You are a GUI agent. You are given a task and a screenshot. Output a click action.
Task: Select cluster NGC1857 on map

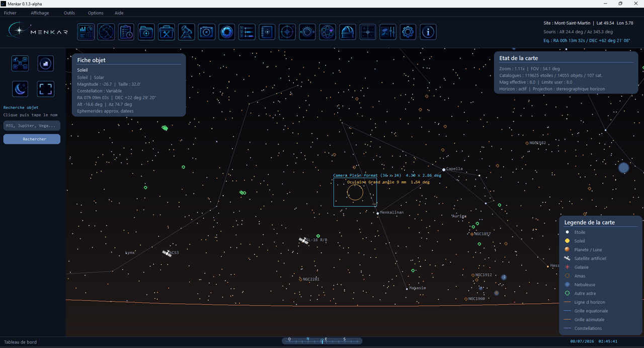[472, 234]
